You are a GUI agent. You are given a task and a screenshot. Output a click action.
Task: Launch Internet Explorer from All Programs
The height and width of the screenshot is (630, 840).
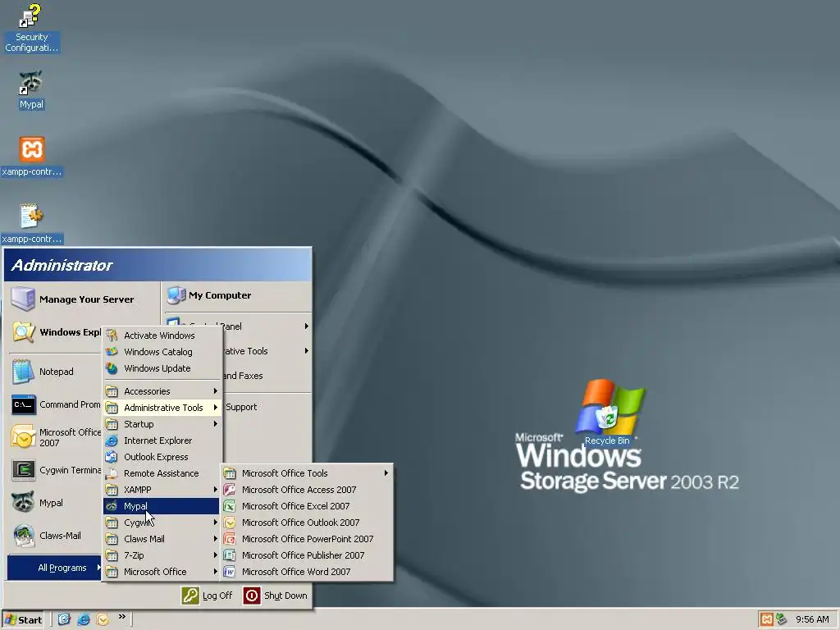click(162, 441)
